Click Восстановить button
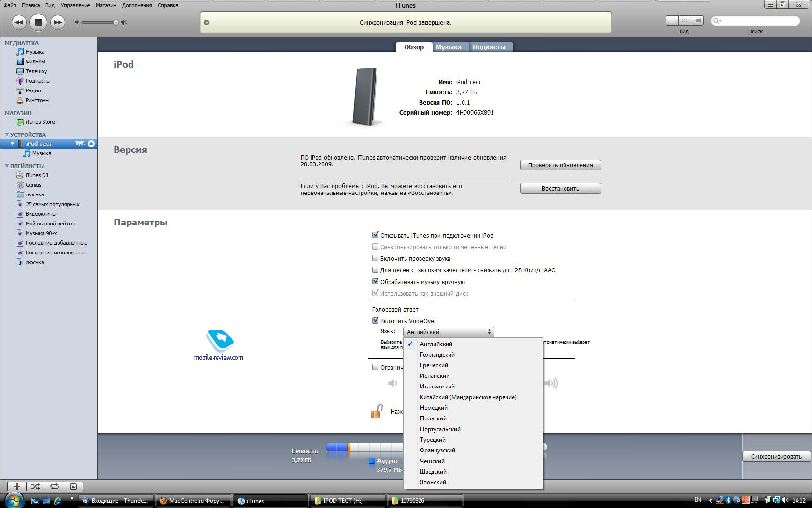This screenshot has height=508, width=812. 560,188
